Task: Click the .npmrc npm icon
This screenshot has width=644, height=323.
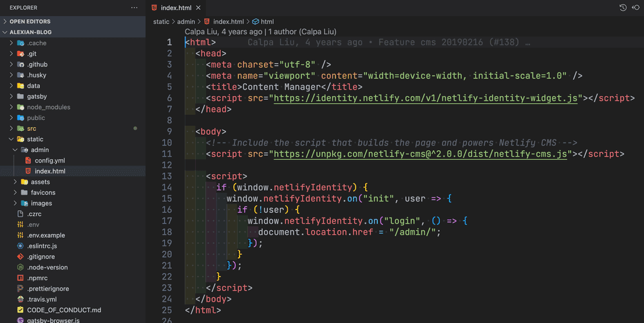Action: [21, 278]
